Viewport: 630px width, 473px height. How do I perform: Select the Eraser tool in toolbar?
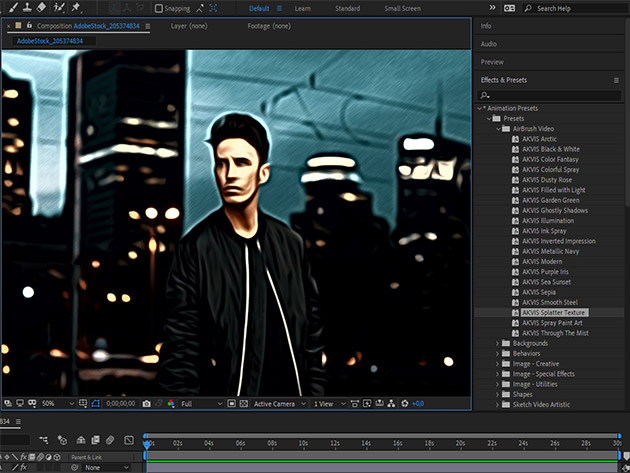tap(41, 8)
